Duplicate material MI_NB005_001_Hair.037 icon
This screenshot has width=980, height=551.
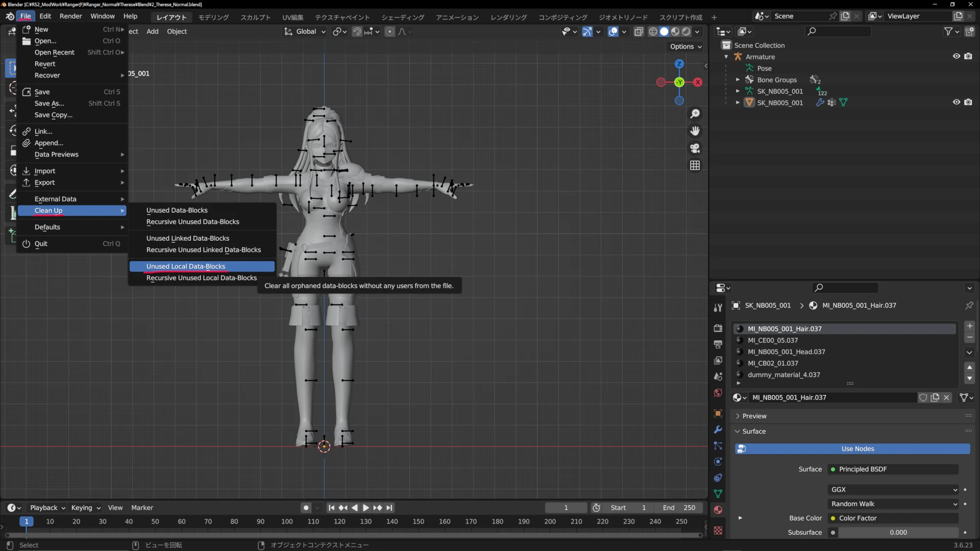(x=935, y=397)
